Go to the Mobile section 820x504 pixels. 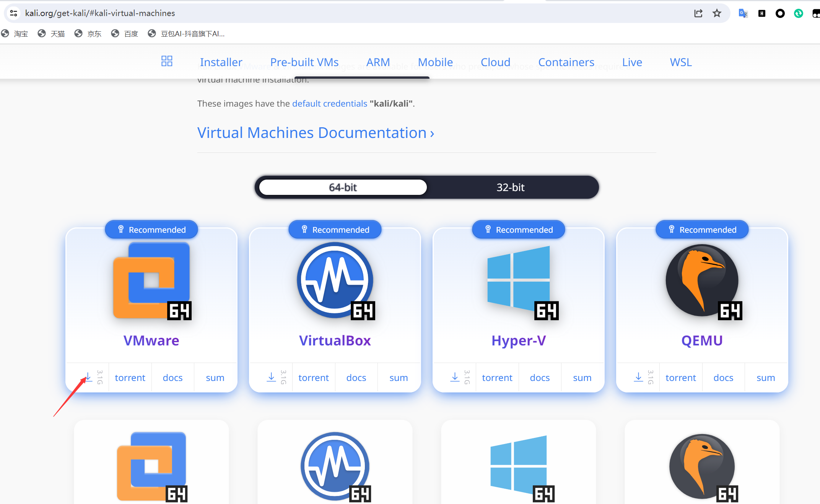[435, 62]
